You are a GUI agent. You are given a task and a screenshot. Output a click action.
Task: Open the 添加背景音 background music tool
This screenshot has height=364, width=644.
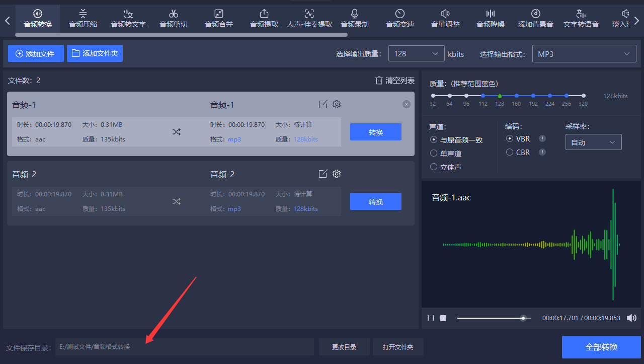pos(536,18)
